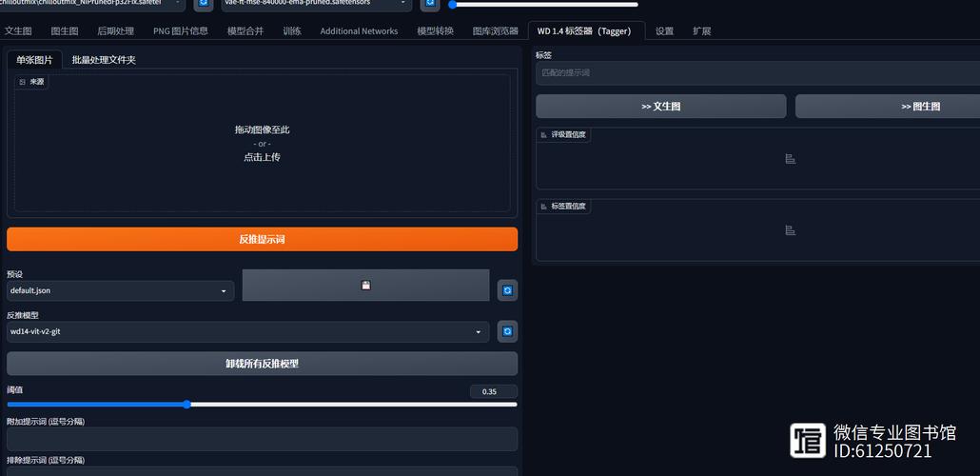
Task: Click the 卸载所有反推模型 button
Action: 262,364
